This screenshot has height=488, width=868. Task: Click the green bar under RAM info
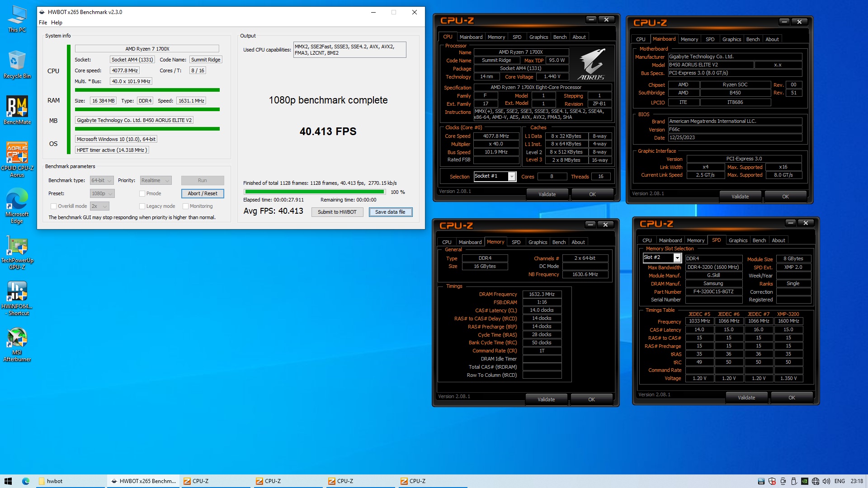pos(147,109)
